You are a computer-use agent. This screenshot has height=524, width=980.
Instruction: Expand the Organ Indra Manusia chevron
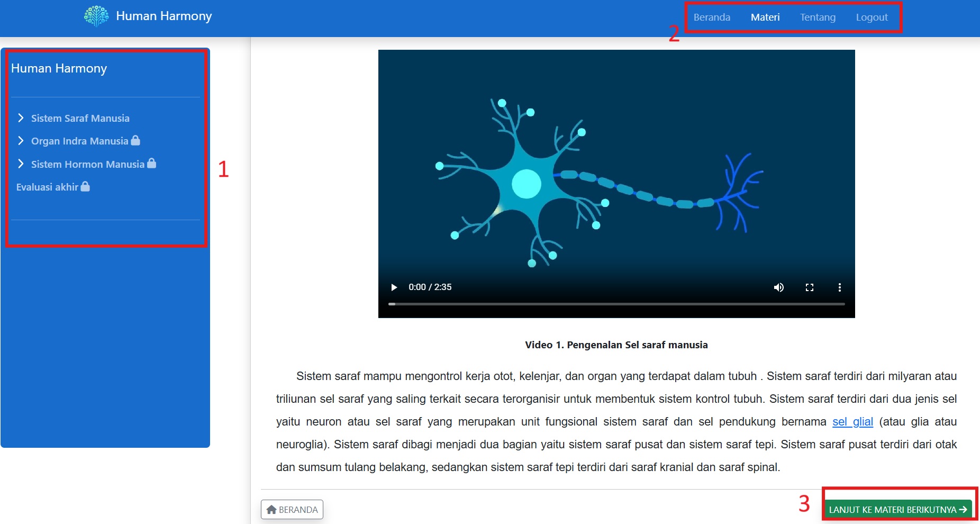tap(21, 141)
